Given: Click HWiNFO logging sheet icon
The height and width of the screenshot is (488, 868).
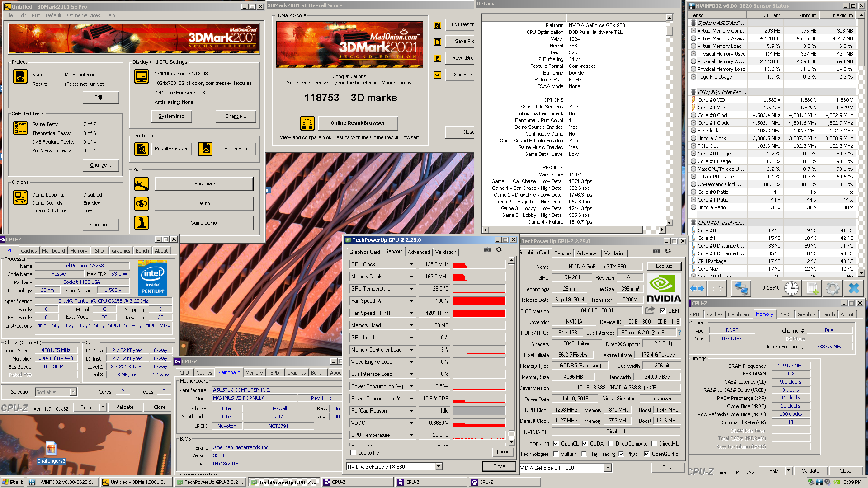Looking at the screenshot, I should 812,288.
